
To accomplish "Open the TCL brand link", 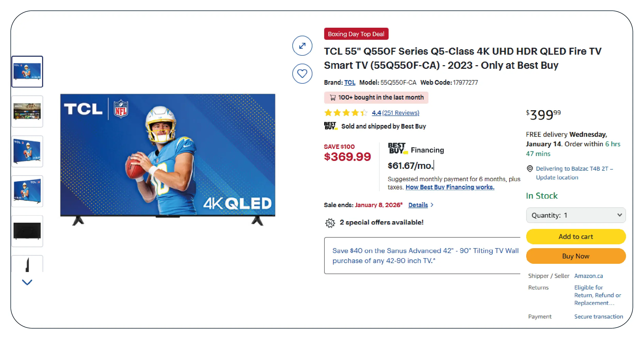I will tap(349, 82).
